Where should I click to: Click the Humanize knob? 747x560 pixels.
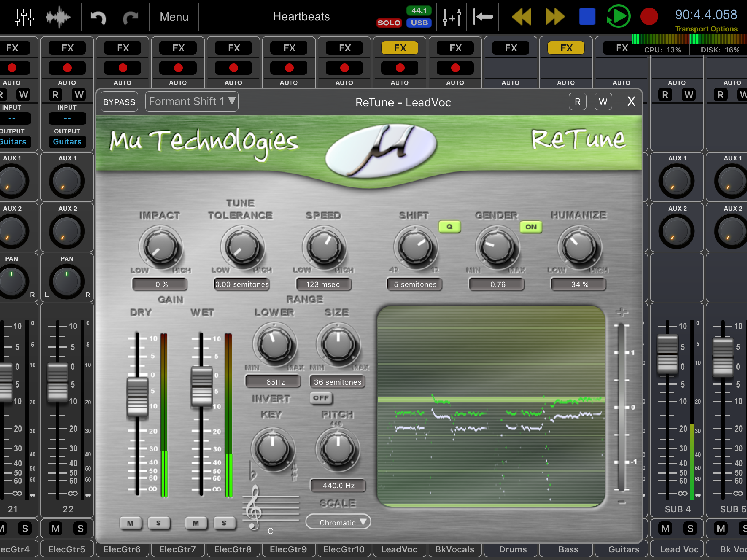579,247
